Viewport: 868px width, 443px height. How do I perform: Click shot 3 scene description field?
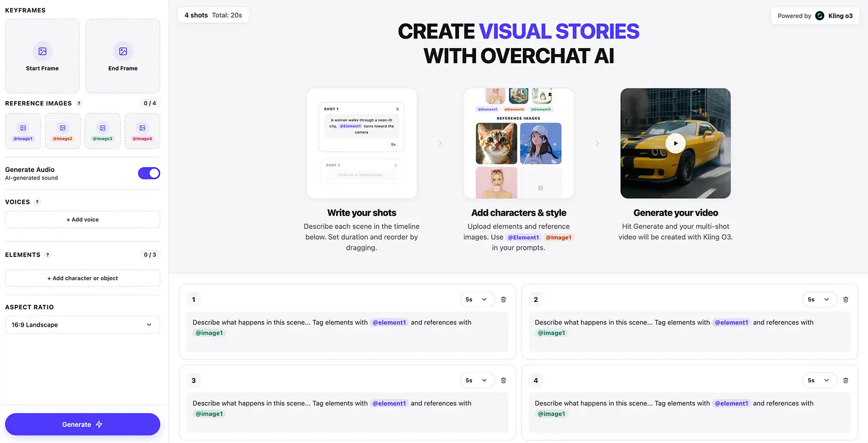click(x=347, y=413)
